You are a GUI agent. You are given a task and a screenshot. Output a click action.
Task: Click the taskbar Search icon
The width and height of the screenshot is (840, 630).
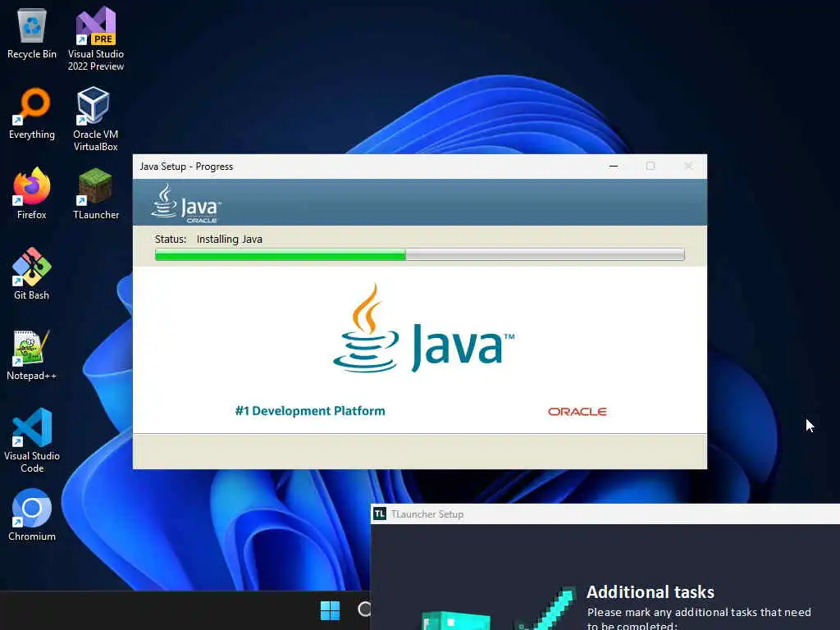pos(363,609)
